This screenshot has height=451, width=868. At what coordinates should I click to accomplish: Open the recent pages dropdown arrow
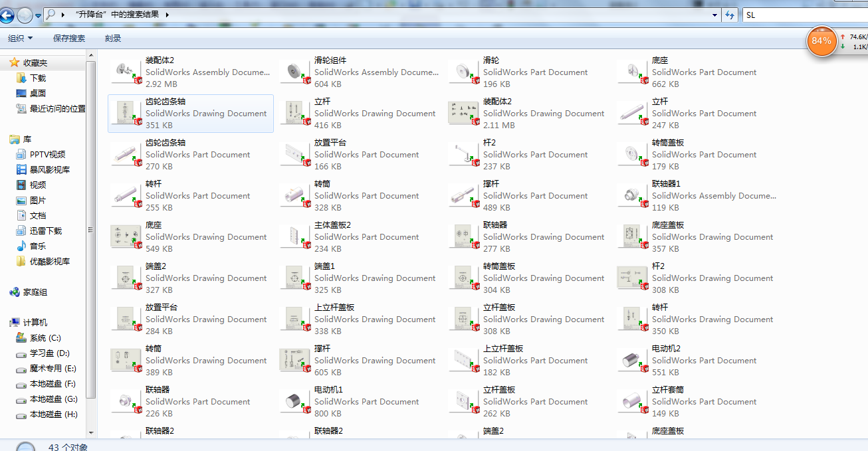(38, 15)
